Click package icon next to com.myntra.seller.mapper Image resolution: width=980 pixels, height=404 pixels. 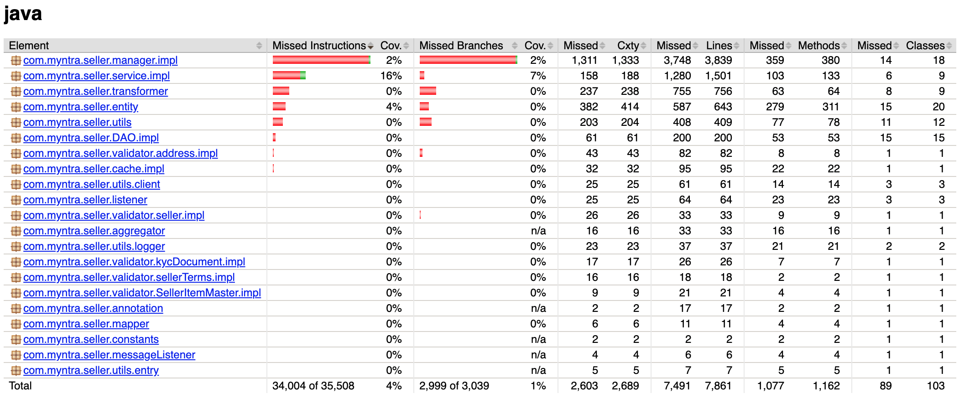point(16,324)
